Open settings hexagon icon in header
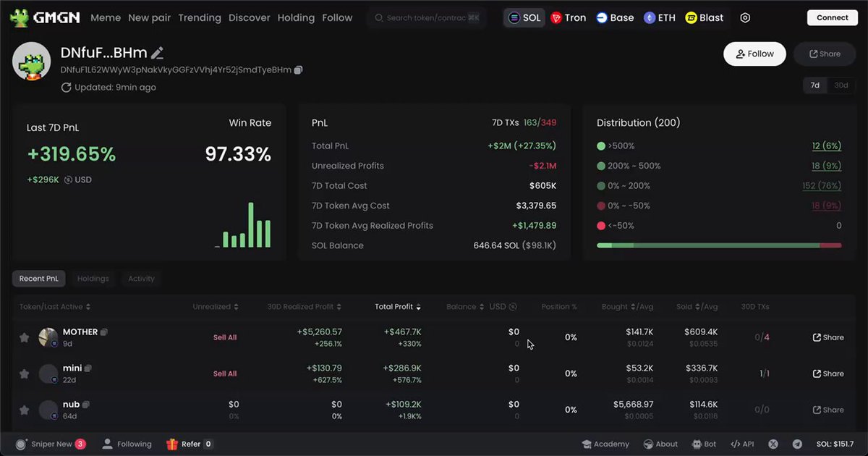 pos(745,18)
